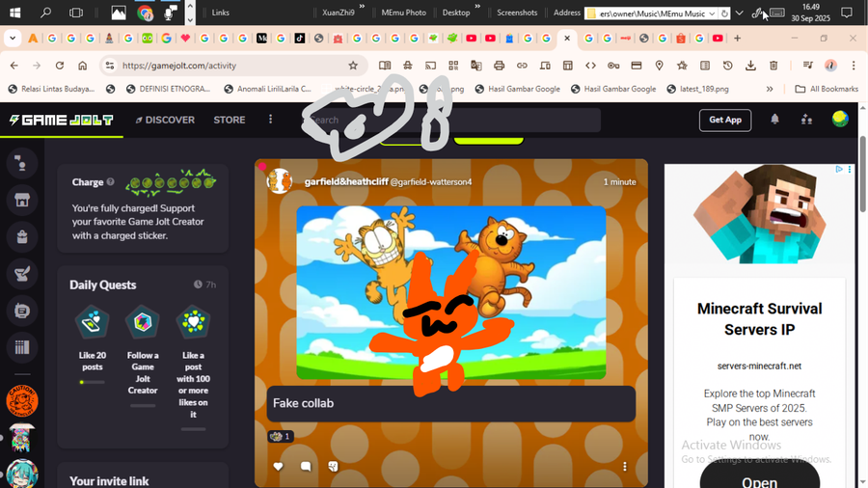Open the colorful box community avatar

(x=22, y=437)
